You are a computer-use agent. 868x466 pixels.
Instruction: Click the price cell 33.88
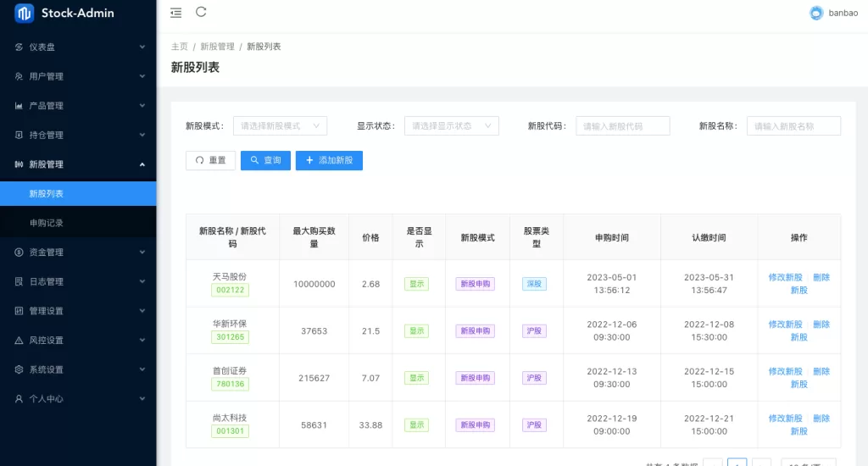pyautogui.click(x=371, y=425)
